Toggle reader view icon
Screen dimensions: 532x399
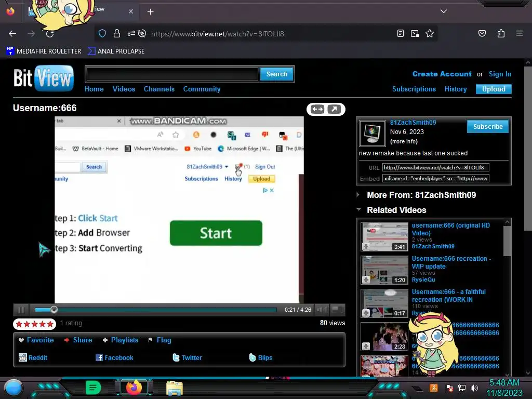401,33
